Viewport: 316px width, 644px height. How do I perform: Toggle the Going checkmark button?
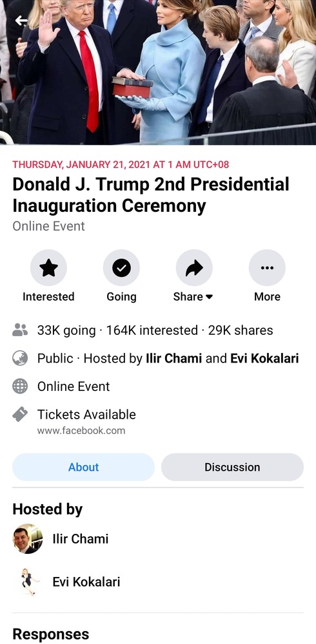[x=121, y=268]
